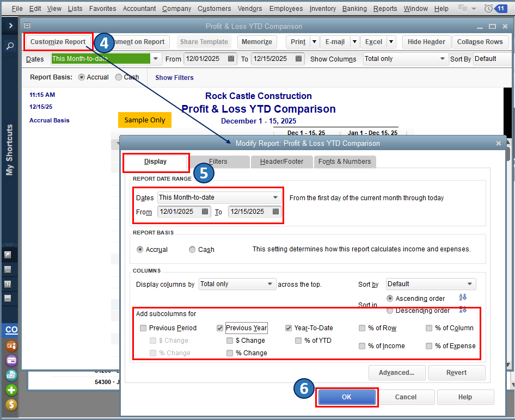Screen dimensions: 515x420
Task: Click the Memorize button
Action: (256, 42)
